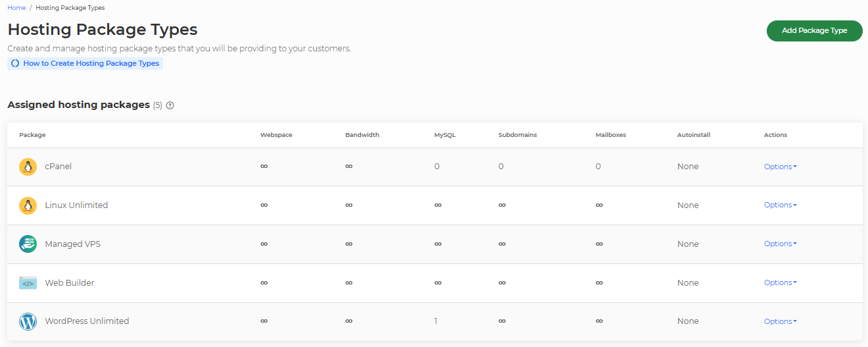
Task: Click Autoinstall None in the cPanel row
Action: (x=688, y=167)
